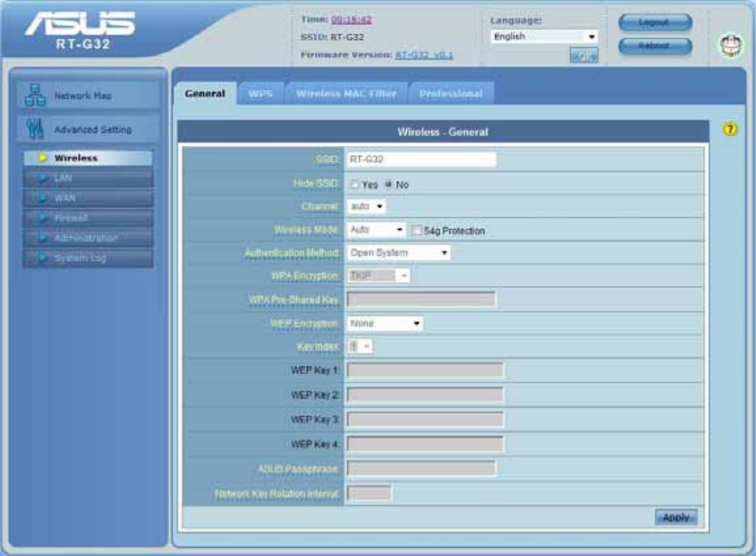Screen dimensions: 756x556
Task: Open the Wireless Mode dropdown
Action: (x=376, y=230)
